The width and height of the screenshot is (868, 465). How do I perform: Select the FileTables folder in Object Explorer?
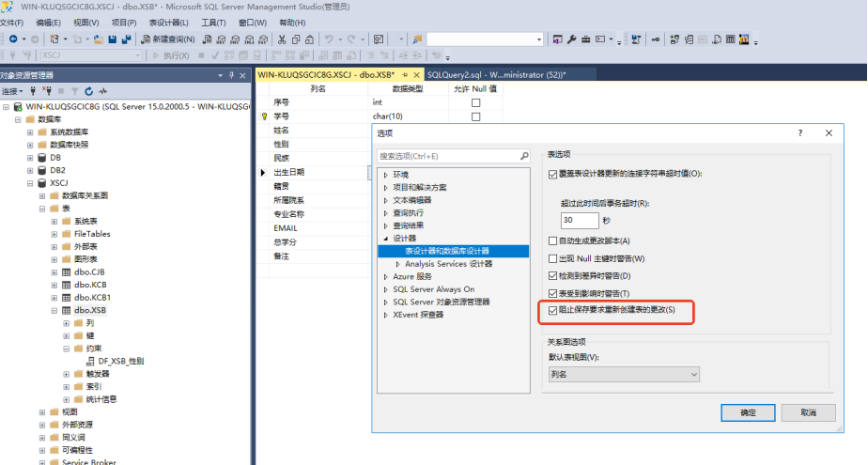92,234
